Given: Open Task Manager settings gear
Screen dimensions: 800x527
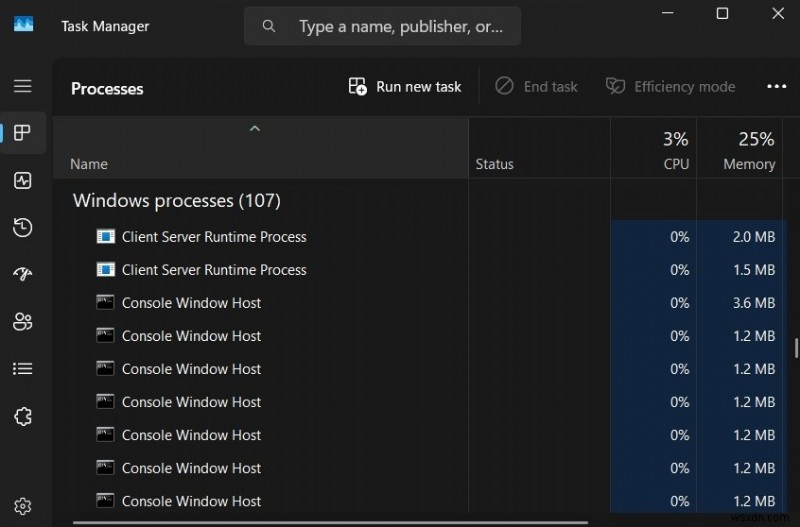Looking at the screenshot, I should pyautogui.click(x=22, y=506).
